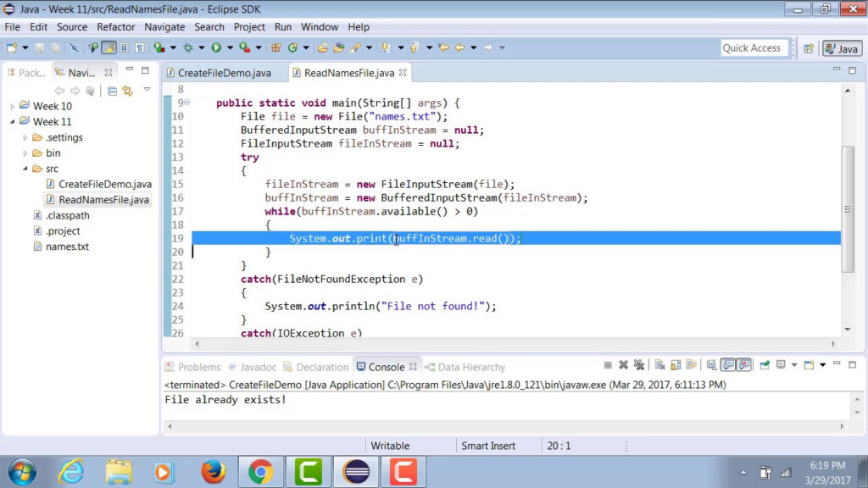The width and height of the screenshot is (868, 488).
Task: Open the Project menu
Action: [249, 27]
